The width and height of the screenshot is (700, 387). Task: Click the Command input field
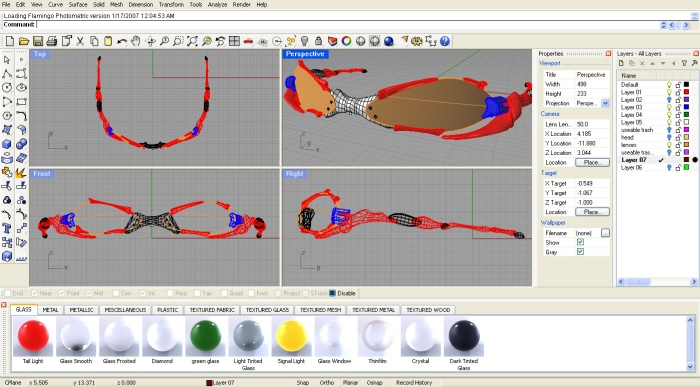348,25
